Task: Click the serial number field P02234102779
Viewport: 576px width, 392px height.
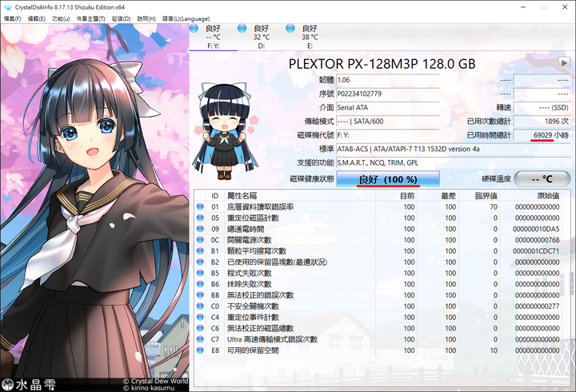Action: tap(387, 94)
